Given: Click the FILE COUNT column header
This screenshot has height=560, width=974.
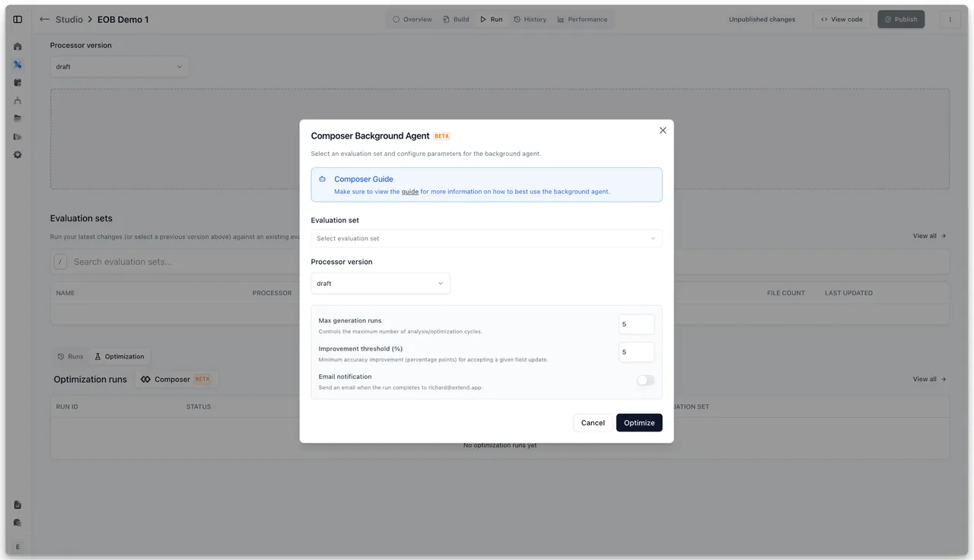Looking at the screenshot, I should [786, 293].
